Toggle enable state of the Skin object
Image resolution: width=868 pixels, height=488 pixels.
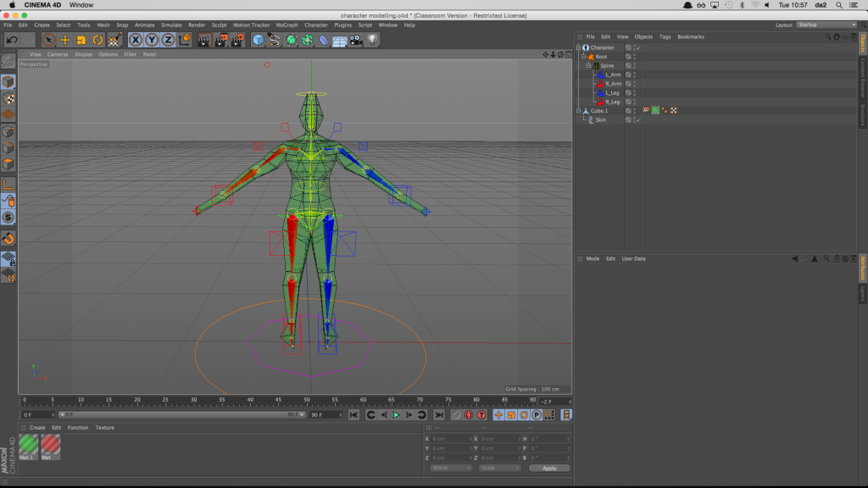(x=638, y=120)
